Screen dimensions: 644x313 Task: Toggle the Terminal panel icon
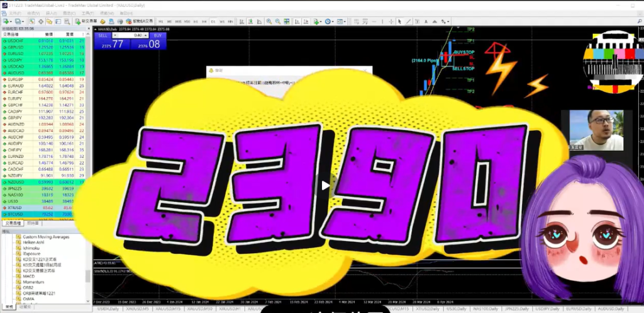pos(58,21)
